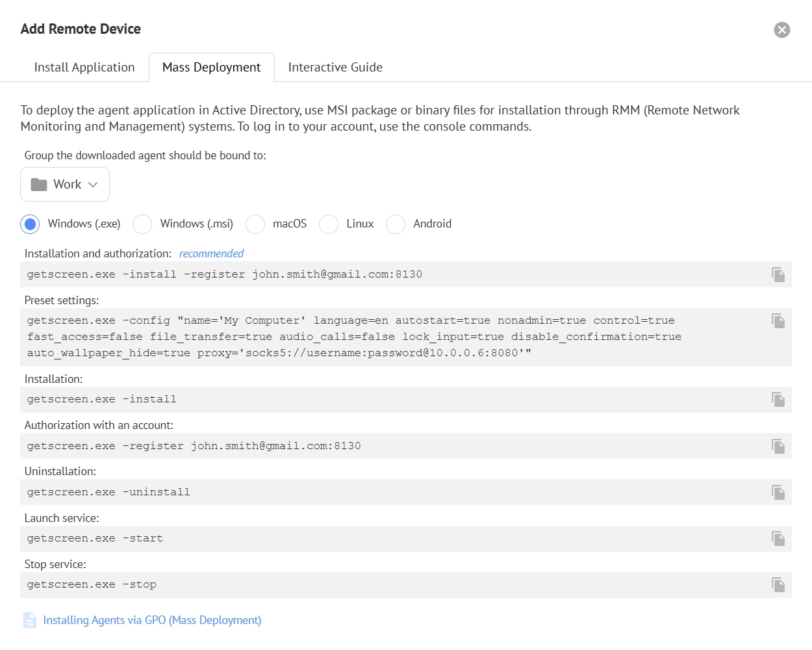Copy the launch service start command

[x=778, y=538]
